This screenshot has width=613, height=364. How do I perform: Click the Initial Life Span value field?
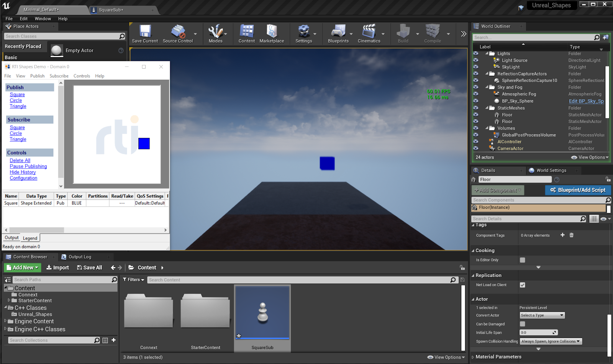pyautogui.click(x=538, y=333)
